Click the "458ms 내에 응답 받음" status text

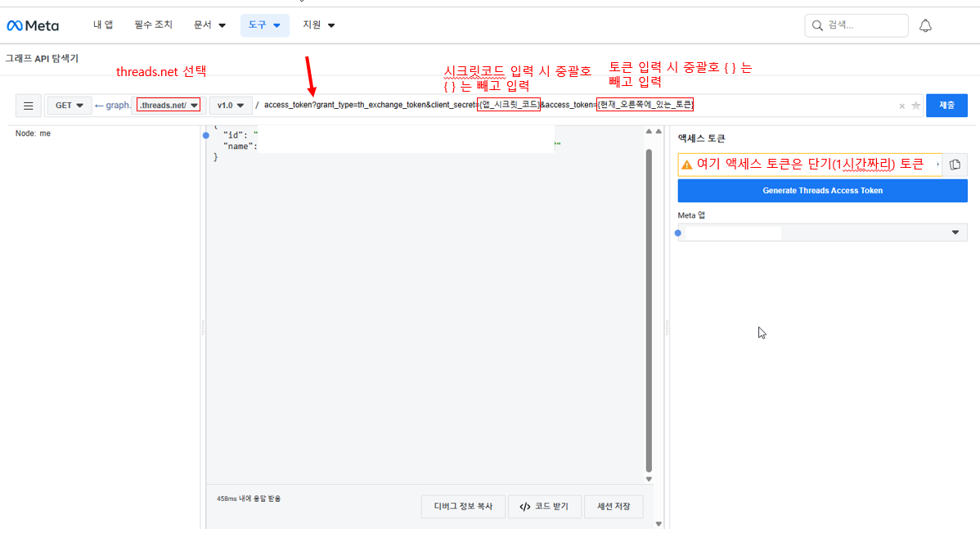pos(249,499)
